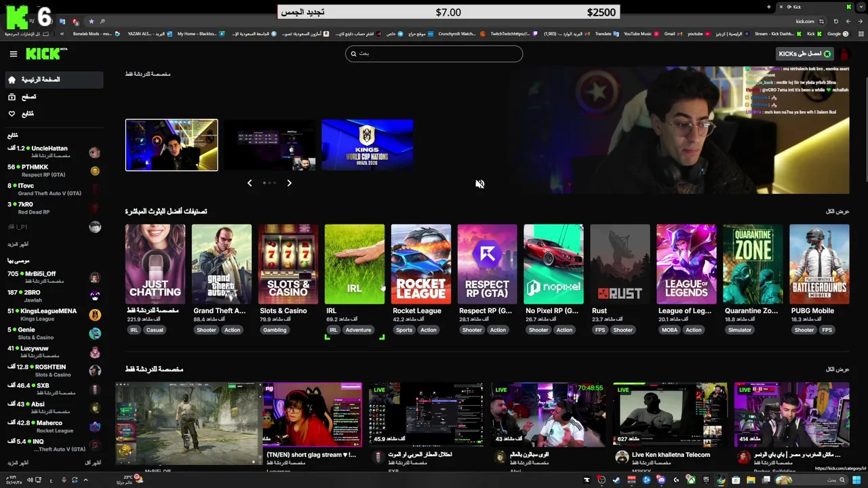Click the bookmark star in address bar
Screen dimensions: 868x488
click(91, 21)
